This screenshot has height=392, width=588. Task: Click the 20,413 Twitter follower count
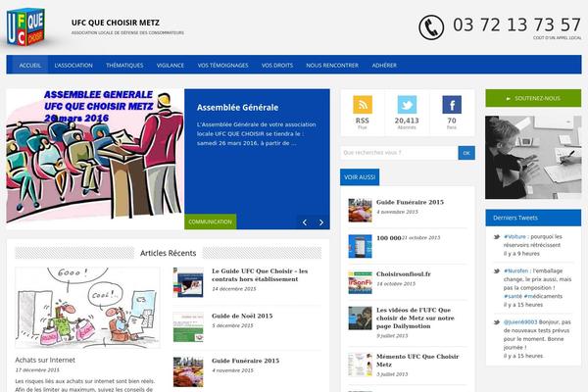click(407, 121)
